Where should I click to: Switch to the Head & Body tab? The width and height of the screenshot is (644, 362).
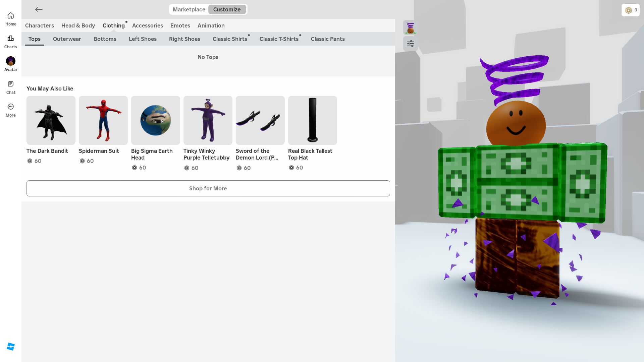(x=78, y=25)
